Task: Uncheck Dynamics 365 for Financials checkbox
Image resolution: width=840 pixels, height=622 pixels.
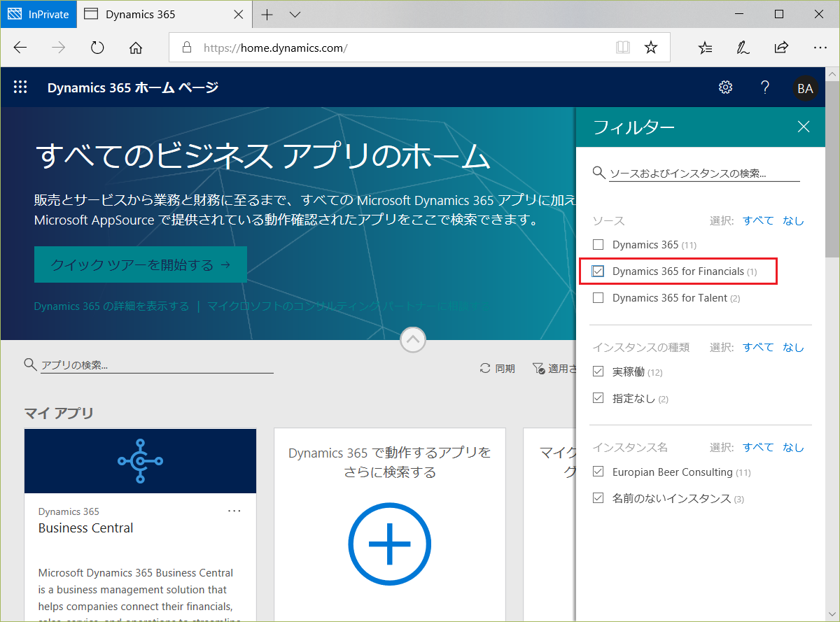Action: click(x=598, y=271)
